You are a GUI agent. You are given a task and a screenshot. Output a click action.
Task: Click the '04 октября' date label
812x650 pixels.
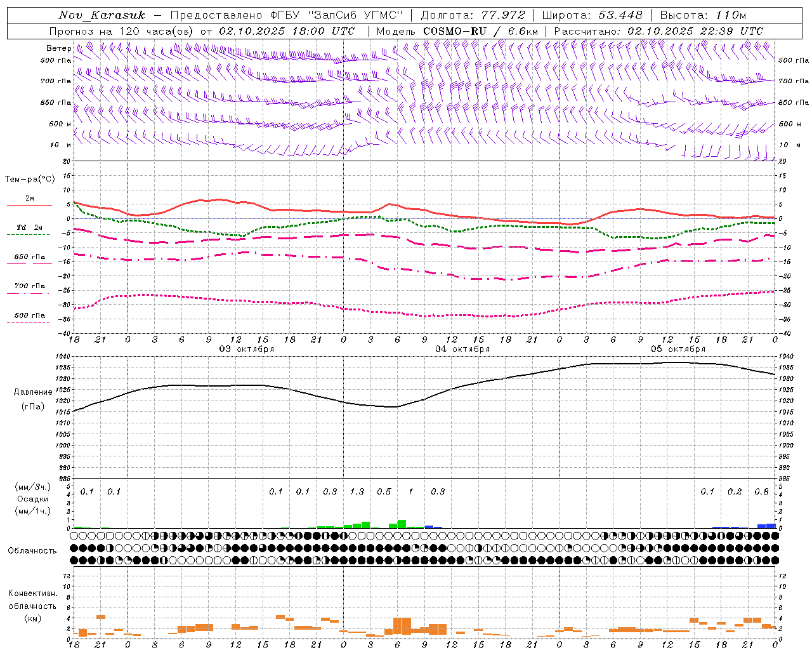[x=462, y=348]
